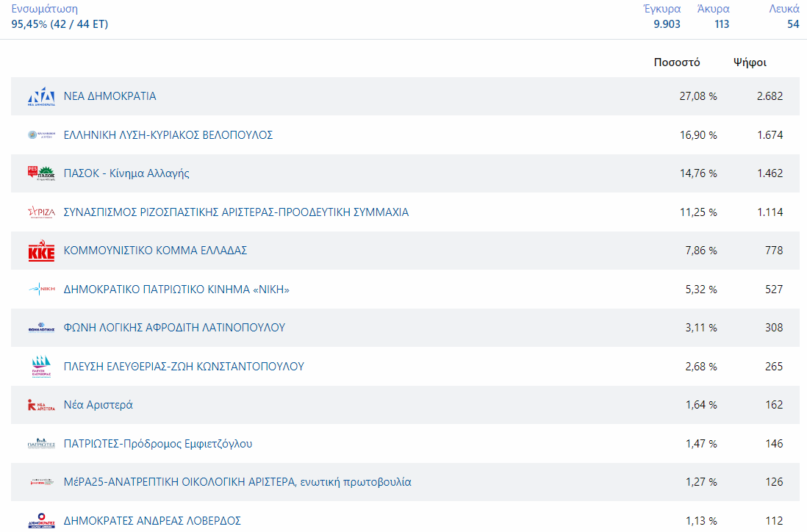Open ΕΛΛΗΝΙΚΗ ΛΥΣΗ-ΚΥΡΙΑΚΟΣ ΒΕΛΟΠΟΥΛΟΣ link
Screen dimensions: 807x532
click(168, 135)
